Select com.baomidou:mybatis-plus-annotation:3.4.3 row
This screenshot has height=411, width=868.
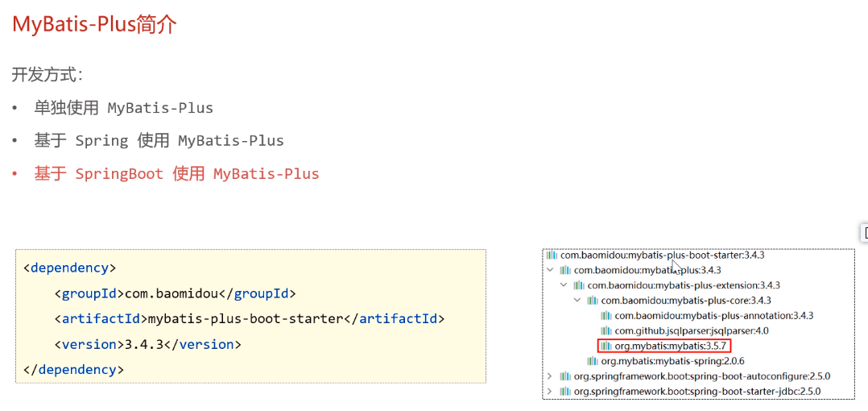tap(708, 316)
